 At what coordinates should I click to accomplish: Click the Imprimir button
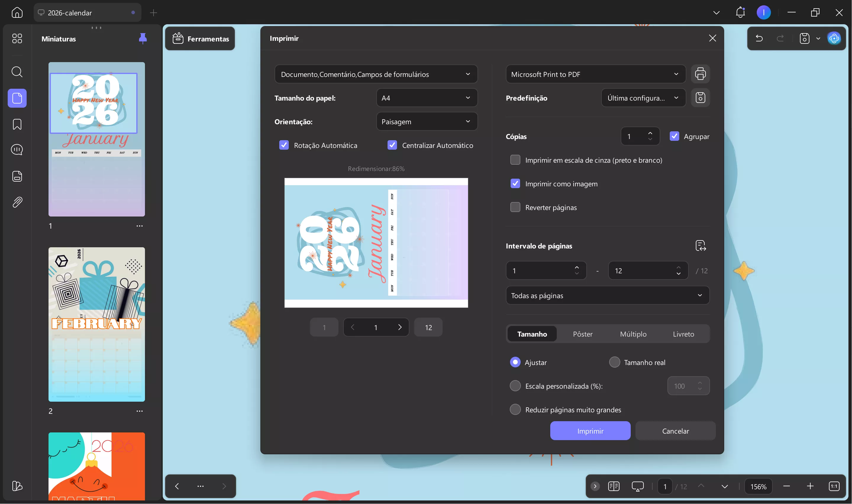590,431
